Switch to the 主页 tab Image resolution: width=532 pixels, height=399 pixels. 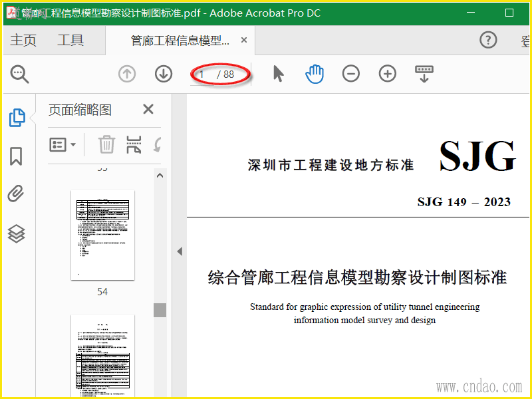point(23,41)
